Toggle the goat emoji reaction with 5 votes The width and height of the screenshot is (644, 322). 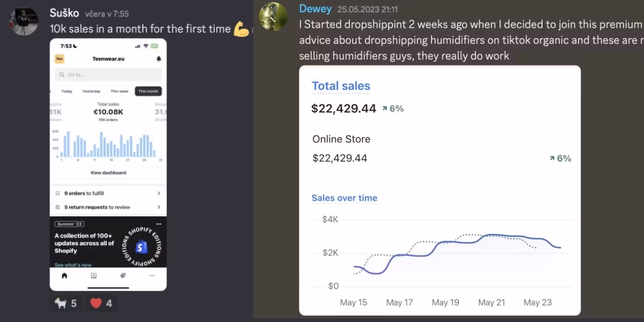pyautogui.click(x=66, y=303)
